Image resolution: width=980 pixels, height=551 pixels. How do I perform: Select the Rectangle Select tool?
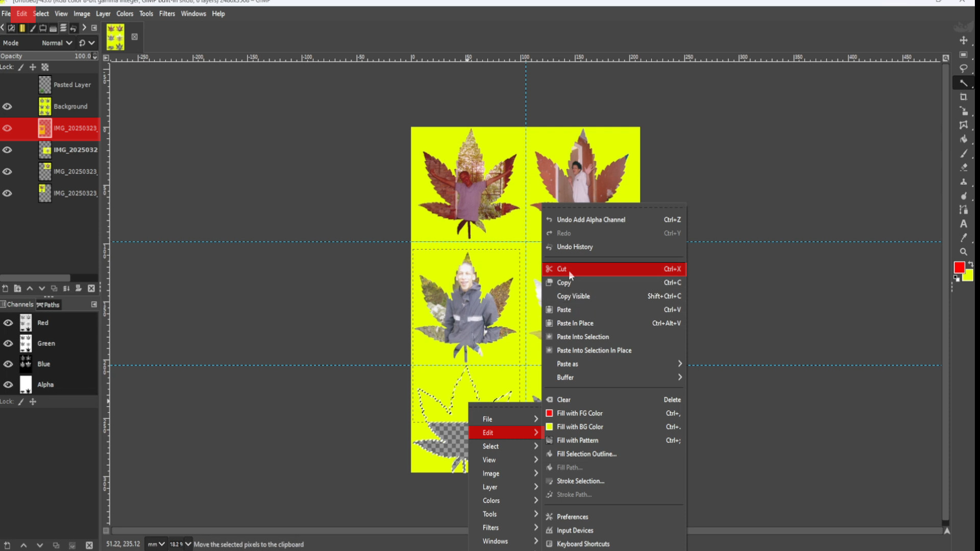click(x=963, y=55)
